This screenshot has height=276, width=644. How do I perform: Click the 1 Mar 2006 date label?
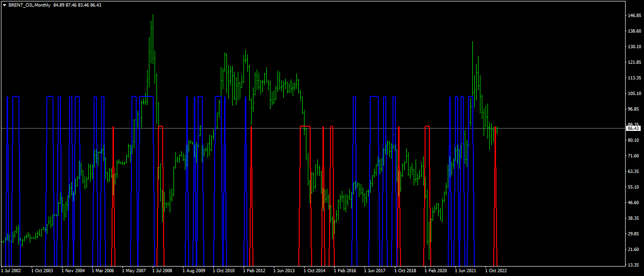click(103, 271)
